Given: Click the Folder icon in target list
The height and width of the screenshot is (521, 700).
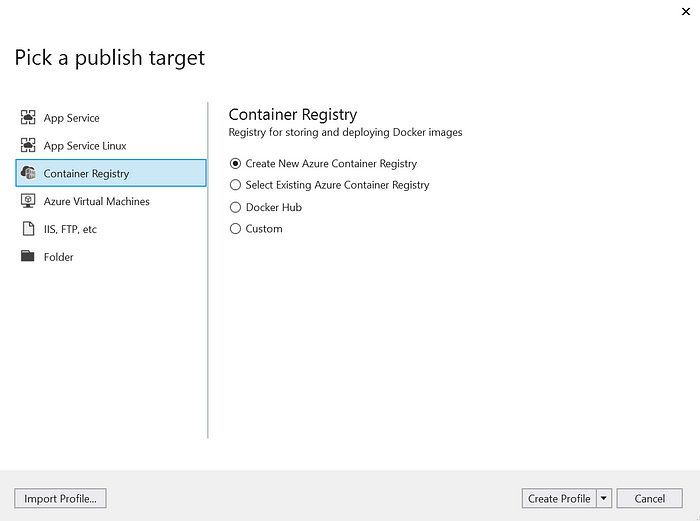Looking at the screenshot, I should pyautogui.click(x=28, y=256).
